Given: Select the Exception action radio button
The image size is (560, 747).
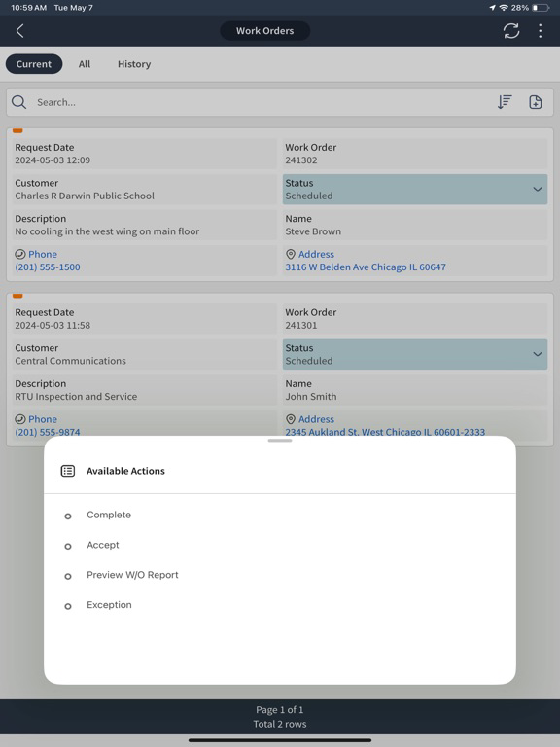Looking at the screenshot, I should tap(68, 606).
